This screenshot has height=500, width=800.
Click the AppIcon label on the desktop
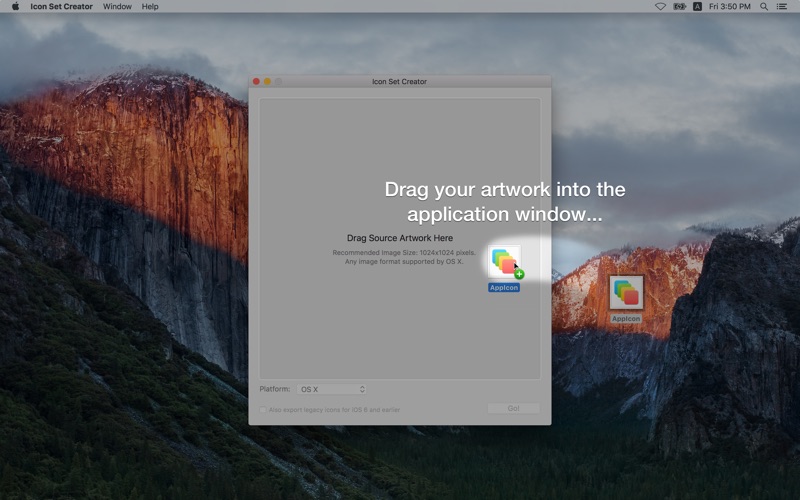click(626, 318)
